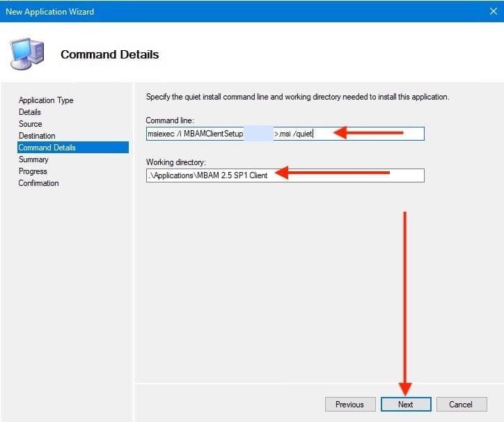Viewport: 504px width, 422px height.
Task: Cancel the application wizard
Action: click(x=460, y=405)
